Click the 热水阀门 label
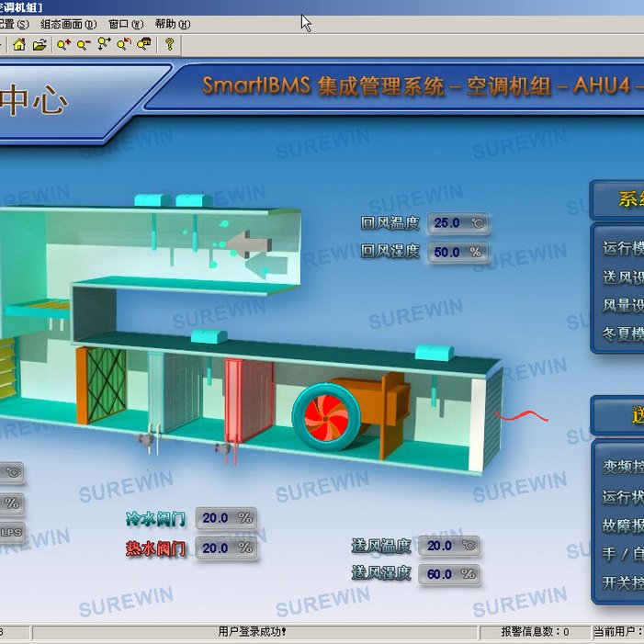Screen dimensions: 644x644 [x=155, y=548]
